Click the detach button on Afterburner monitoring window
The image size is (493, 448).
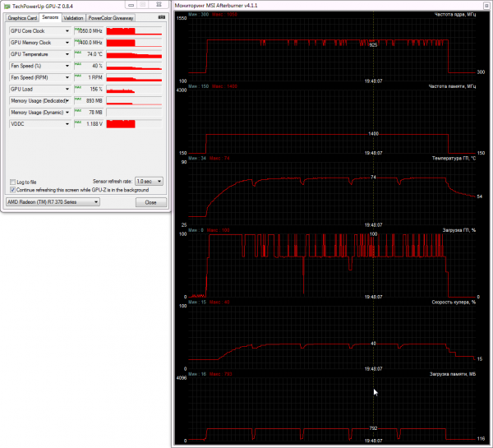click(x=486, y=6)
